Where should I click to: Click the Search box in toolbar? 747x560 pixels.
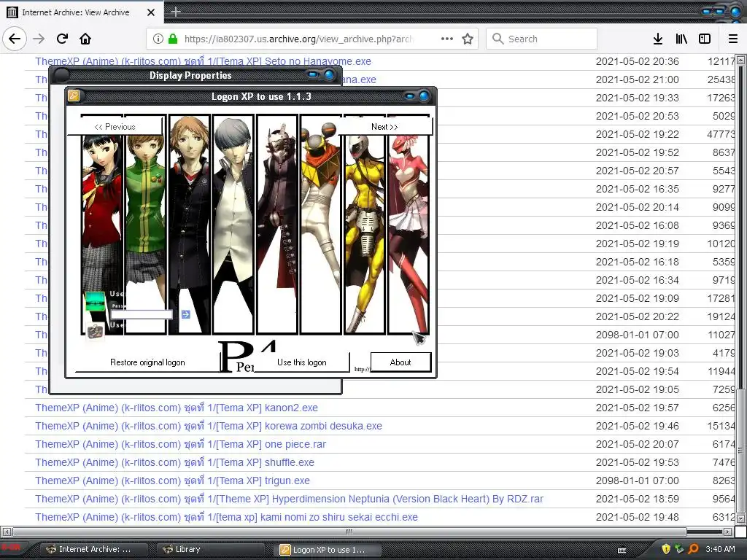pos(542,39)
